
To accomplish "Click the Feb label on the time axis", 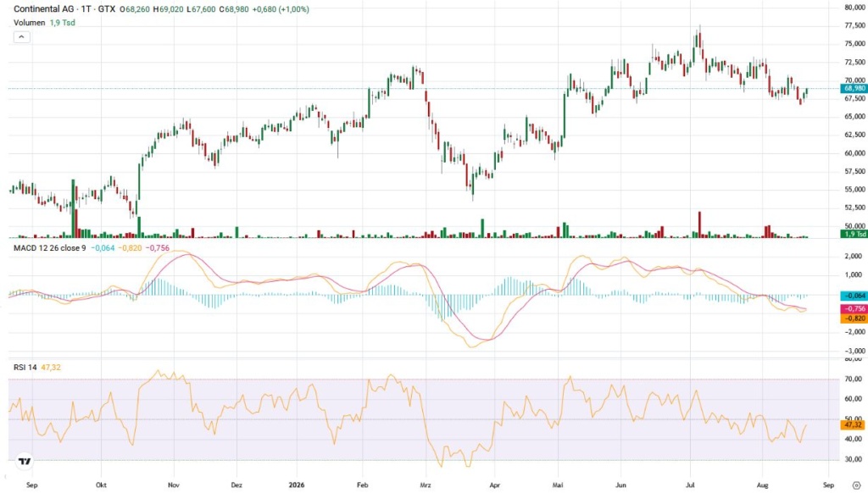I will click(x=363, y=485).
